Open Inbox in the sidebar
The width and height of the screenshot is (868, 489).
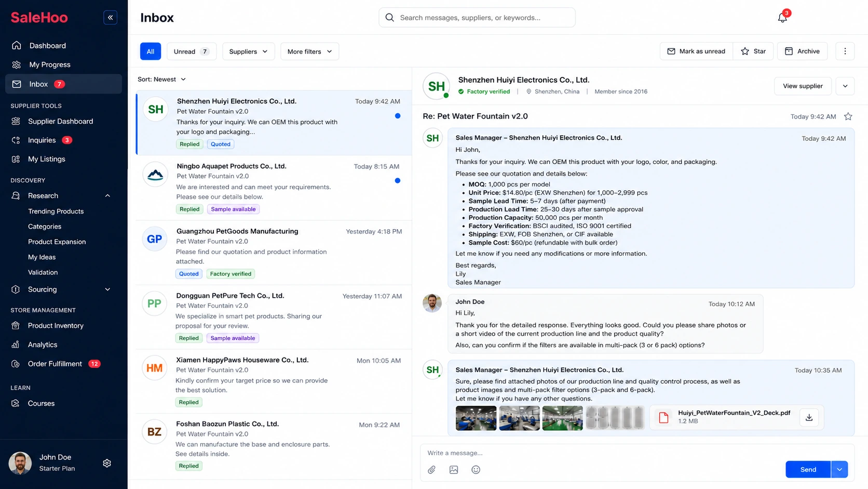click(63, 84)
